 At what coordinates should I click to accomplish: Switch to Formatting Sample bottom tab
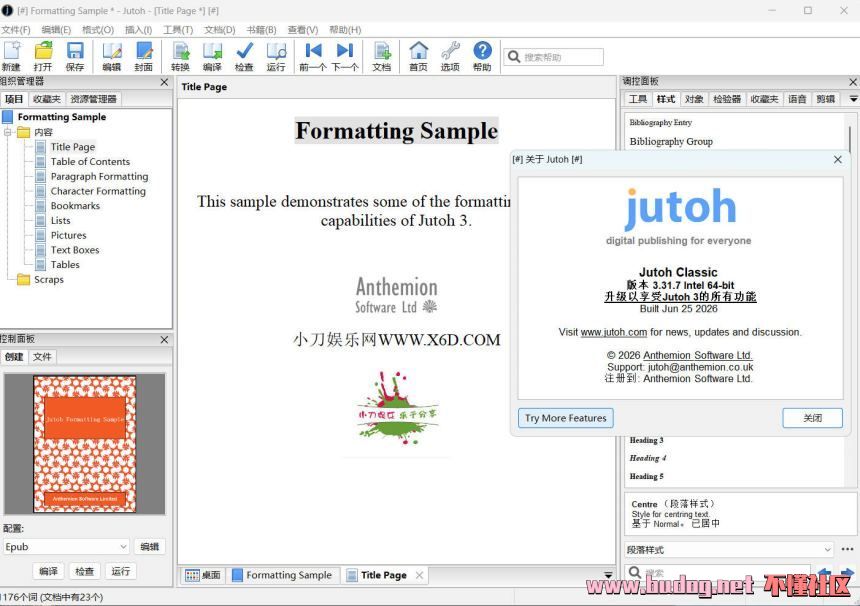[282, 575]
